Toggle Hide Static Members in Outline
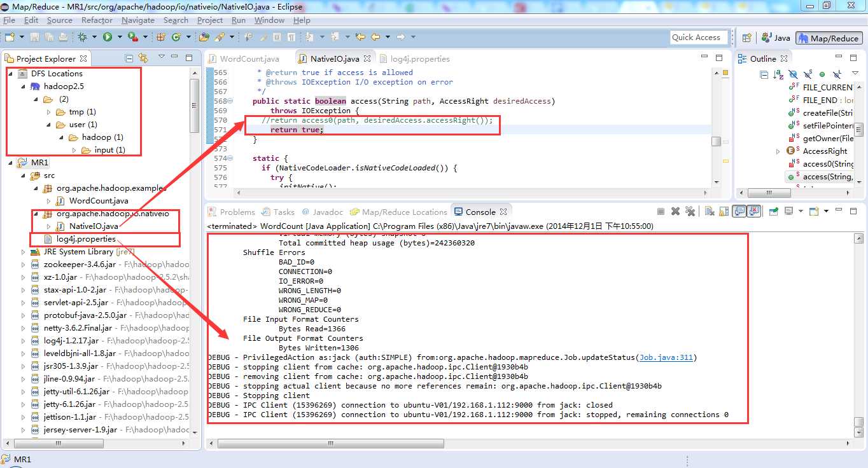The width and height of the screenshot is (868, 468). (x=808, y=74)
